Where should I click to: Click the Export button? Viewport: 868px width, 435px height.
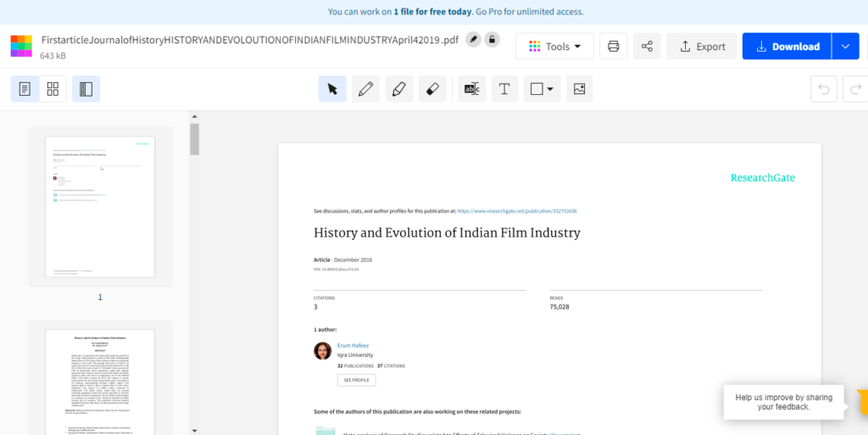click(x=702, y=47)
